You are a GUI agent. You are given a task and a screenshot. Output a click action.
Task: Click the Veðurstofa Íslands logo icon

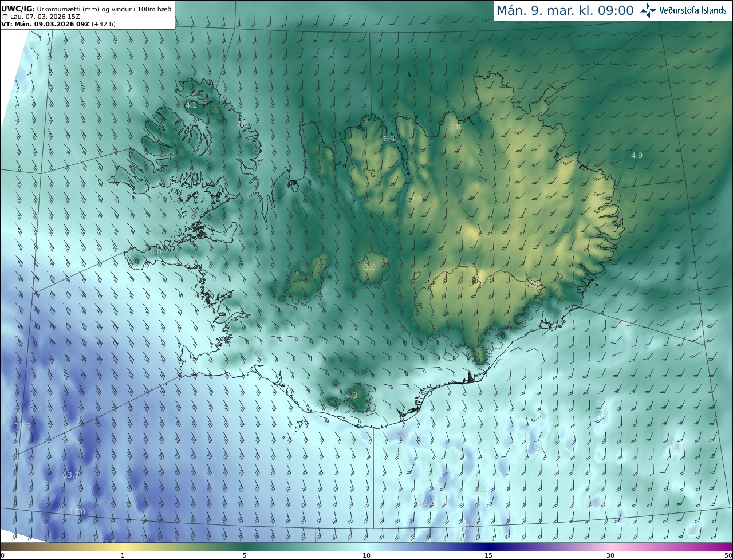[649, 10]
